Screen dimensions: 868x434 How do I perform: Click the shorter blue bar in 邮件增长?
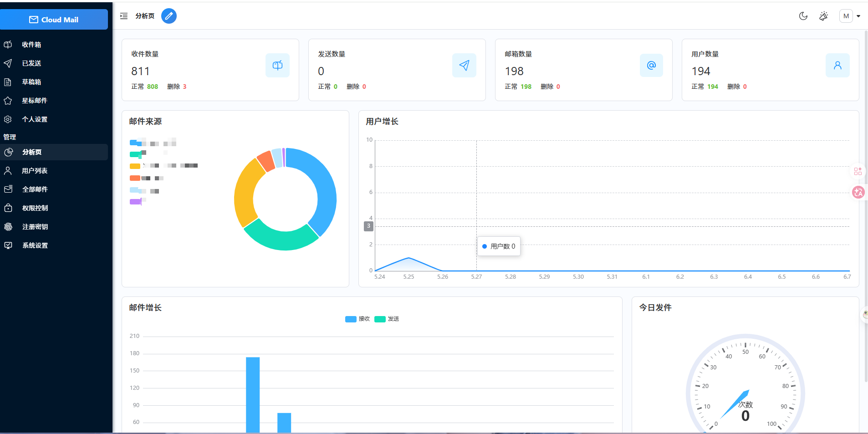coord(284,423)
